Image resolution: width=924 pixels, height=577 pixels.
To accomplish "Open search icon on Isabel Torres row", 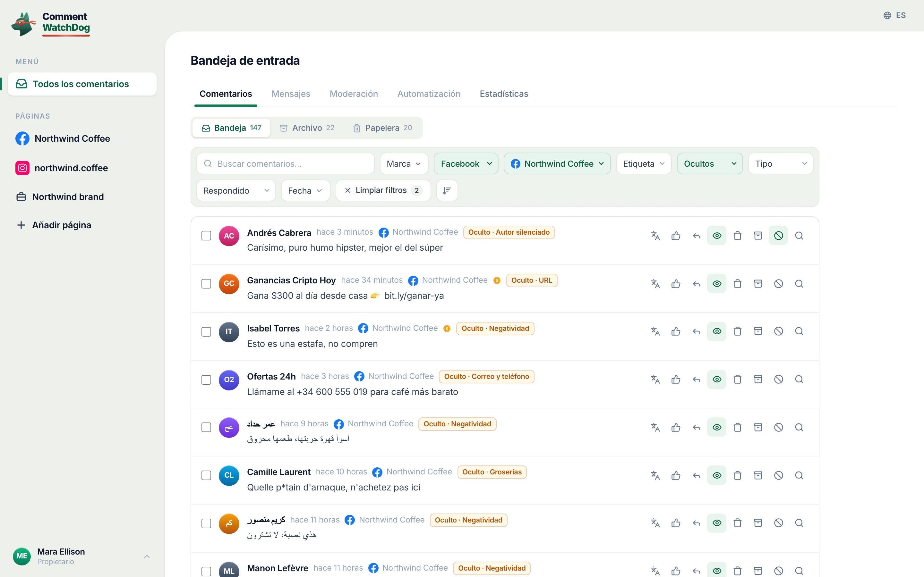I will [x=799, y=331].
